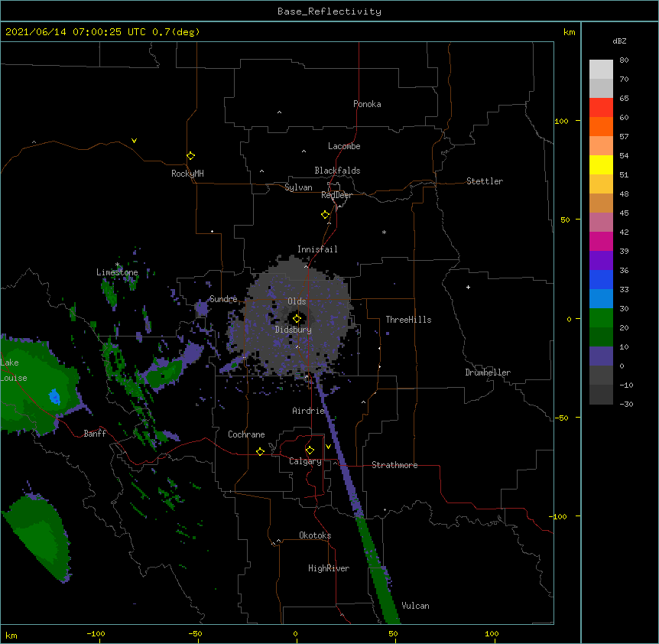Select the yellow diamond marker below Cochrane
Viewport: 659px width, 644px height.
tap(260, 451)
